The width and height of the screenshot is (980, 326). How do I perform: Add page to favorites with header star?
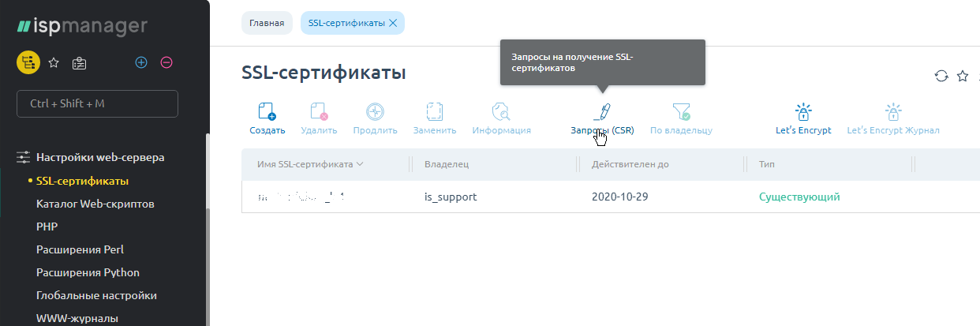click(x=963, y=76)
